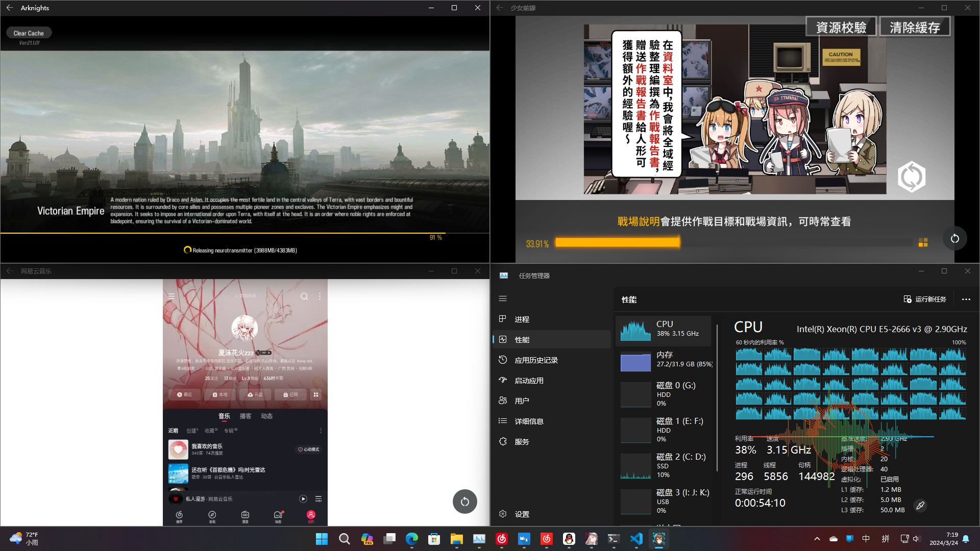Open the mini player queue list
The image size is (980, 551).
[x=318, y=499]
